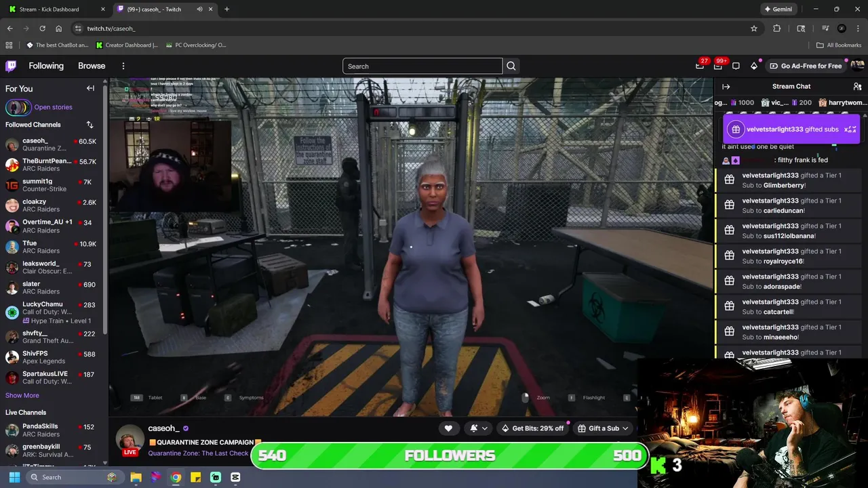
Task: Collapse the For You sidebar
Action: [x=90, y=88]
